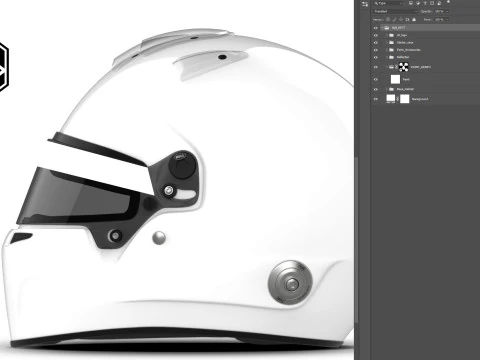The height and width of the screenshot is (360, 480).
Task: Open the collapsed panel icon beside the Layers filter
Action: [x=365, y=4]
